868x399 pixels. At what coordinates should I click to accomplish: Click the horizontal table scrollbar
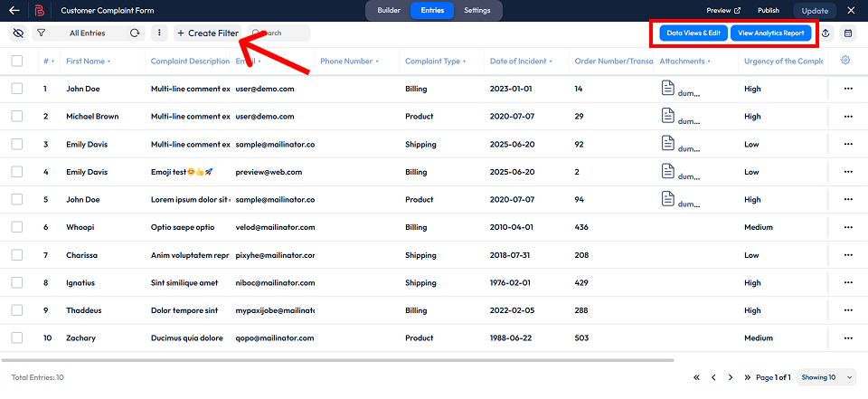click(337, 360)
